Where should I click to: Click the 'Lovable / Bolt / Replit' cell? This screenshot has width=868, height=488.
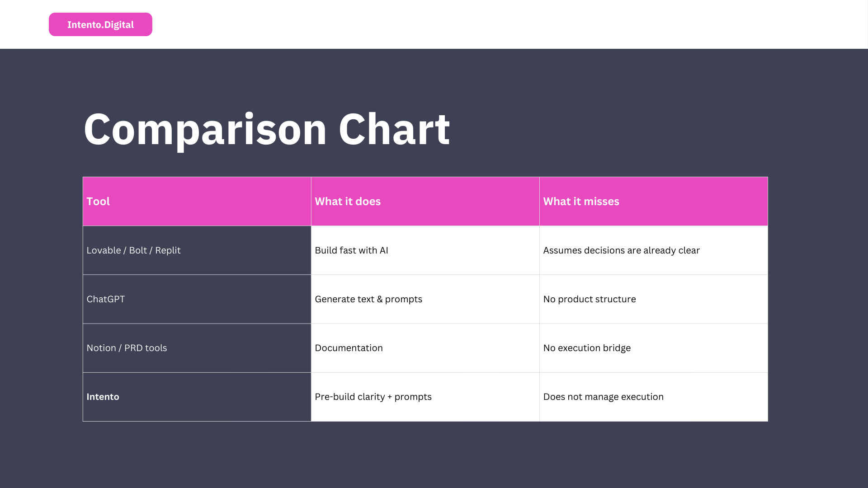pos(197,250)
